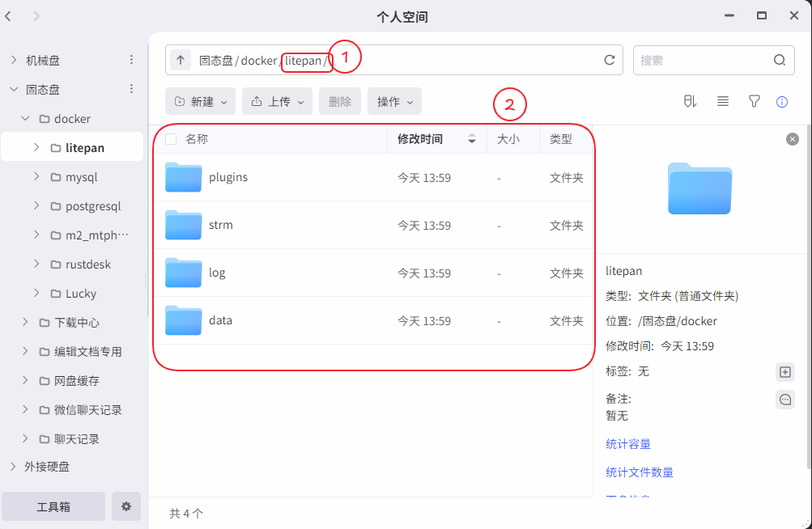
Task: Navigate up one folder level
Action: pyautogui.click(x=181, y=60)
